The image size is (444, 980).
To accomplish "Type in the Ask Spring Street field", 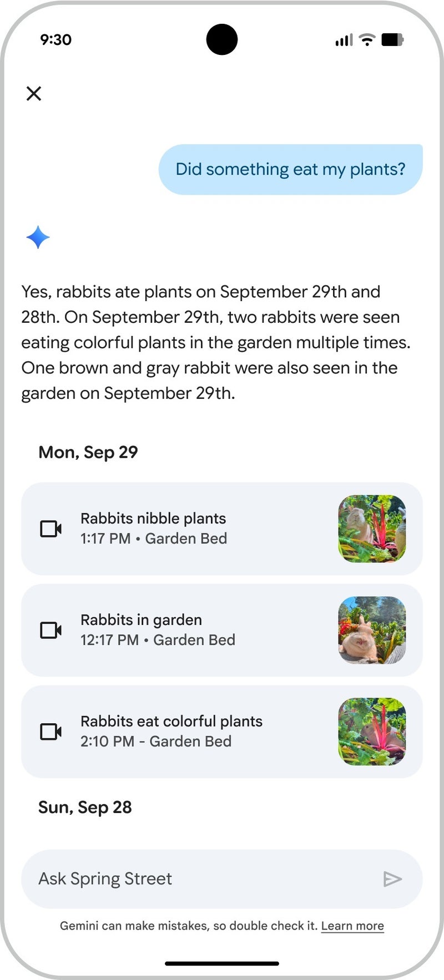I will coord(200,879).
